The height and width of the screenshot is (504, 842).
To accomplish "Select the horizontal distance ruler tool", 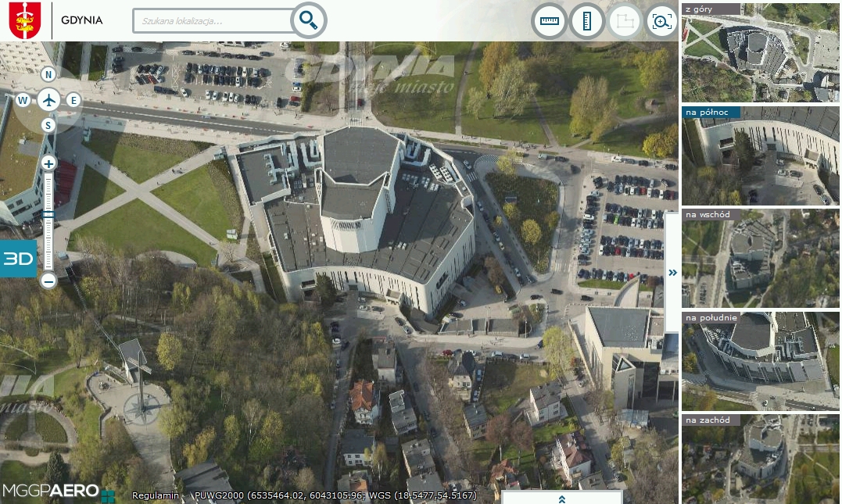I will click(x=550, y=21).
